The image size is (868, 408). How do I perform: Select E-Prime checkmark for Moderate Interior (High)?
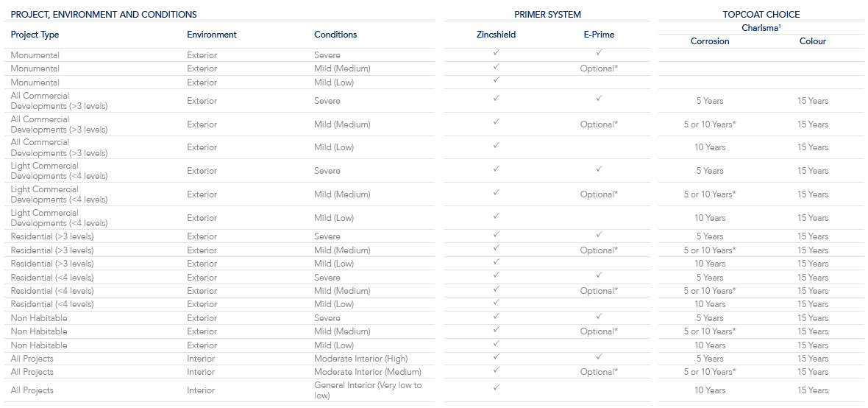click(x=599, y=356)
